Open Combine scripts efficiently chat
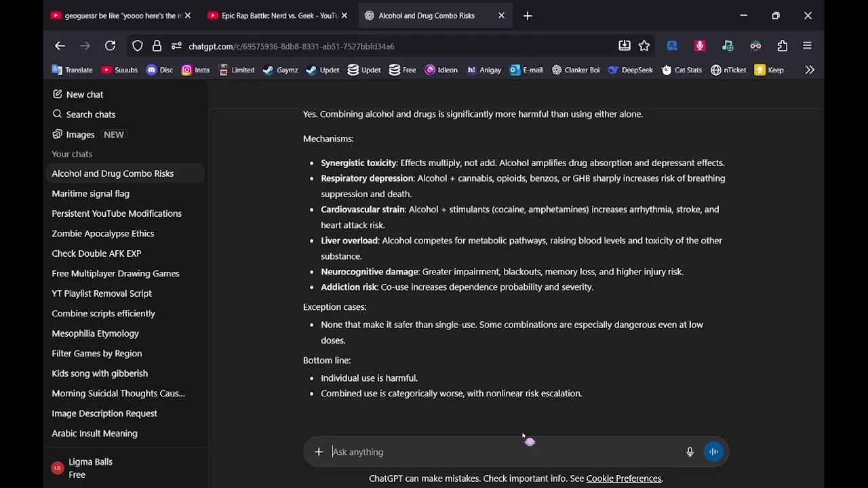Viewport: 868px width, 488px height. click(125, 314)
